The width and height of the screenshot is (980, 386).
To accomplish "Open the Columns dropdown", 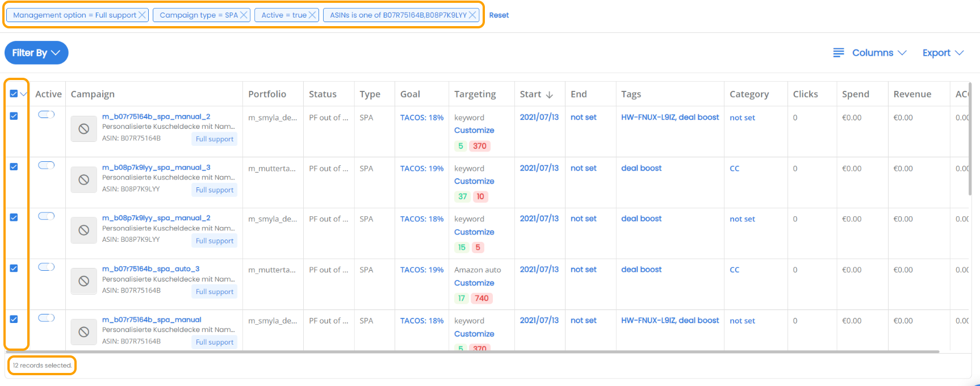I will pos(879,53).
